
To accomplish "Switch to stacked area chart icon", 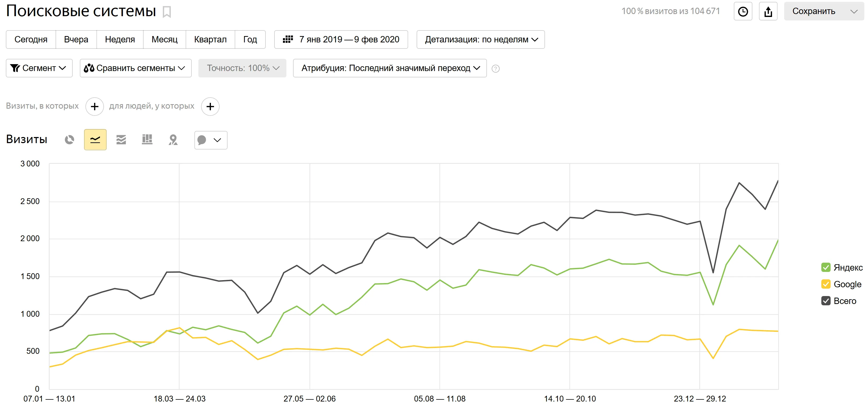I will click(121, 139).
